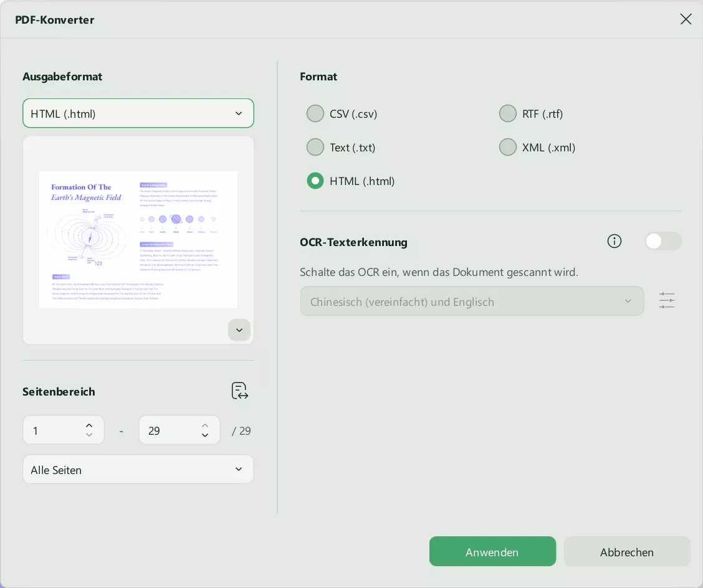Viewport: 703px width, 588px height.
Task: Select the XML (.xml) format
Action: 508,147
